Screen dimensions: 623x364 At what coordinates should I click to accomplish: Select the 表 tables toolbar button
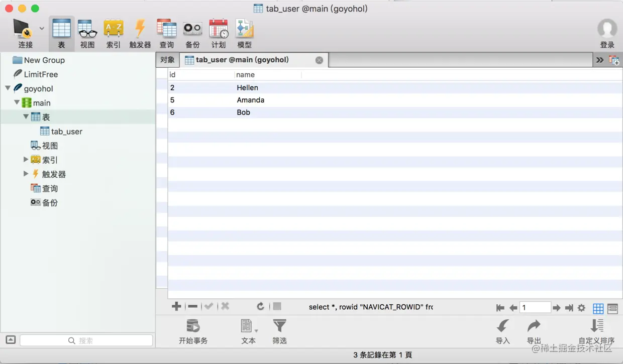[x=61, y=33]
